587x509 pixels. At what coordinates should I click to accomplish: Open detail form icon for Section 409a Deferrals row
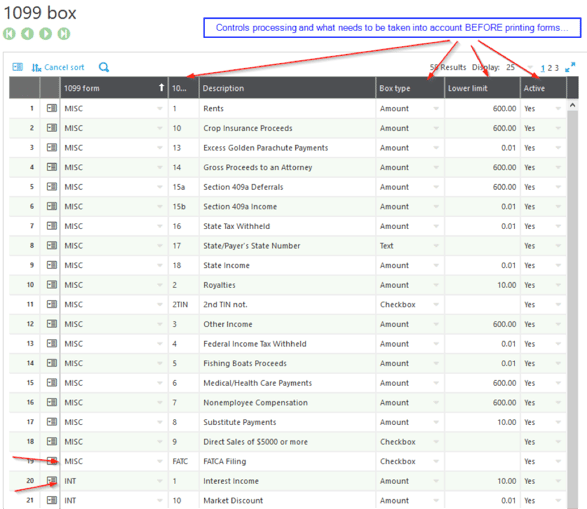pyautogui.click(x=52, y=186)
